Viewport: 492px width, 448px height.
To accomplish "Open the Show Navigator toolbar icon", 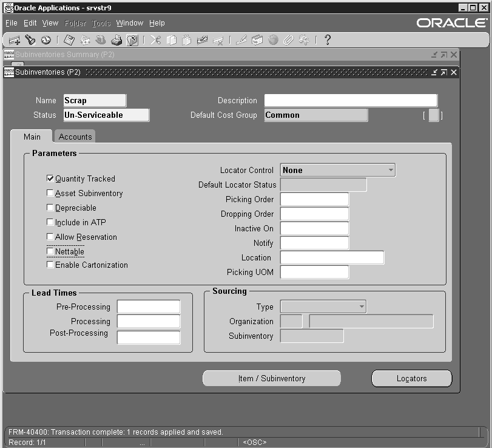I will coord(46,40).
